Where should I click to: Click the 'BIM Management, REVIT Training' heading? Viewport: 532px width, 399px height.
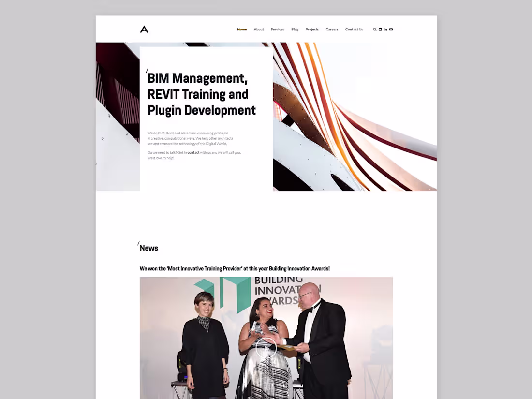(x=202, y=94)
